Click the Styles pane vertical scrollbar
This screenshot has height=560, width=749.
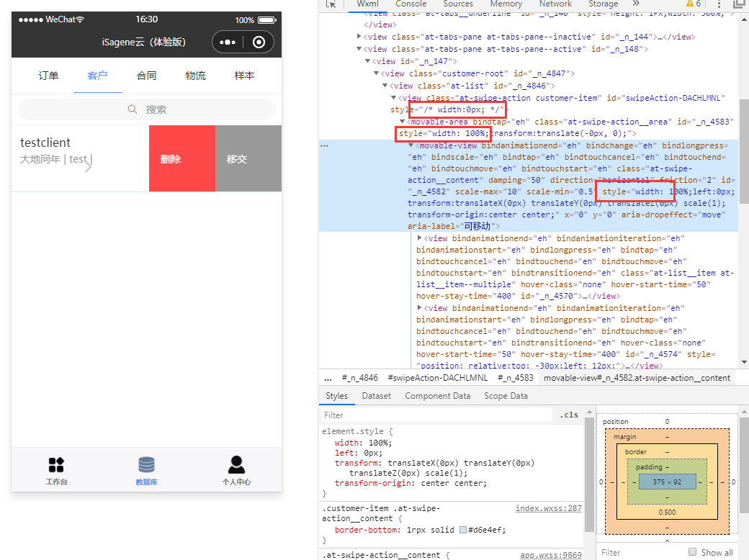tap(589, 473)
